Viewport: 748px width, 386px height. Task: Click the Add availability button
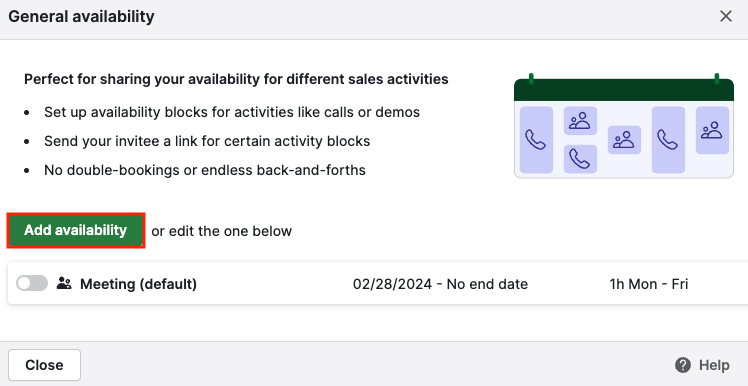pos(76,230)
